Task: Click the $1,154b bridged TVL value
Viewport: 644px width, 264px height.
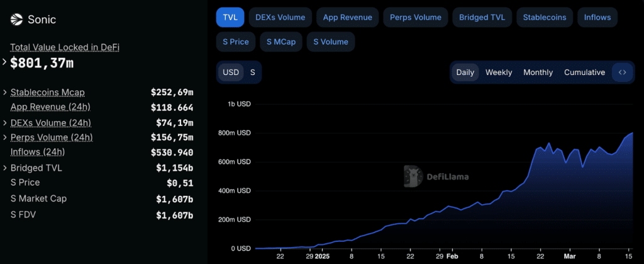Action: [175, 168]
